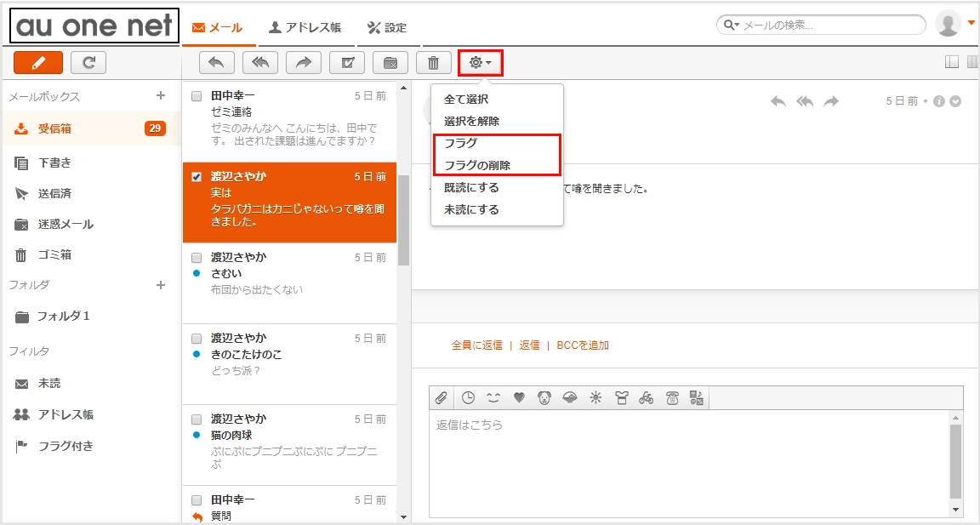Open the gear actions dropdown in toolbar
Image resolution: width=980 pixels, height=525 pixels.
coord(480,62)
